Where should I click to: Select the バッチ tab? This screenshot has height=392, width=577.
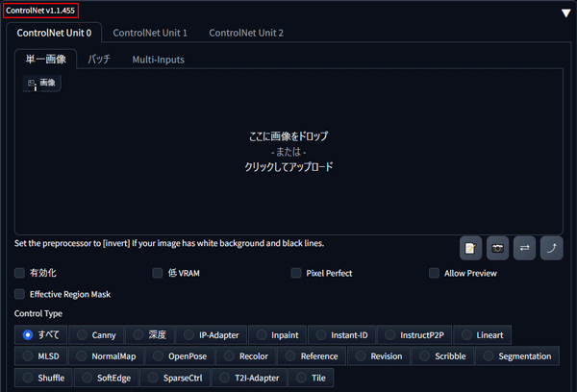pyautogui.click(x=99, y=60)
